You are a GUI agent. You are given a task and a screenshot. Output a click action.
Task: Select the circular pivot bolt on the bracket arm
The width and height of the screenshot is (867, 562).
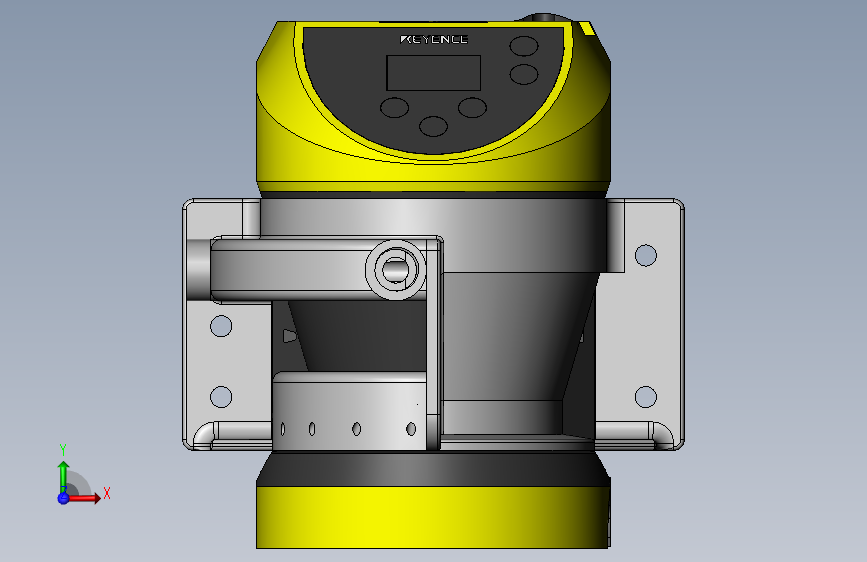(x=396, y=270)
